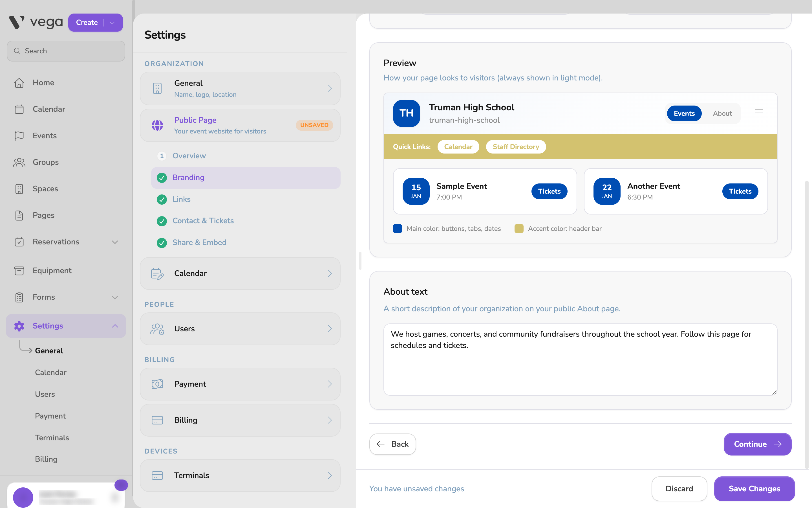This screenshot has height=508, width=812.
Task: Click the Vega logo icon
Action: tap(16, 23)
